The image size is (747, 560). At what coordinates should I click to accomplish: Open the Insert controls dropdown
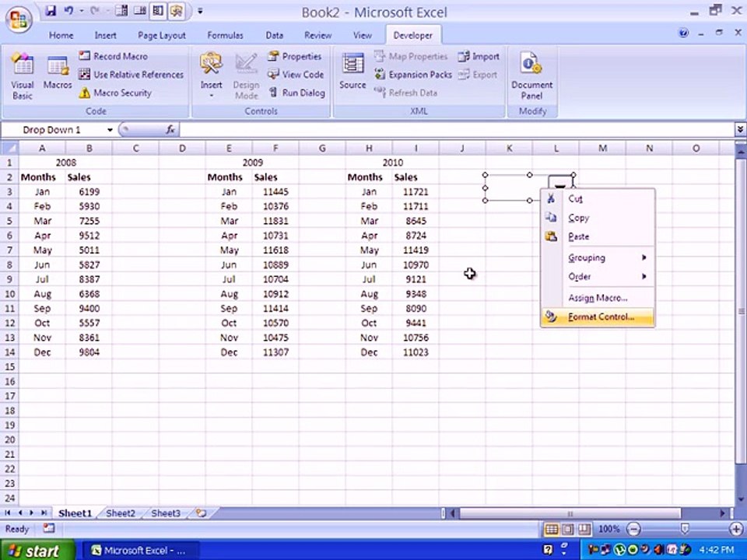tap(211, 76)
